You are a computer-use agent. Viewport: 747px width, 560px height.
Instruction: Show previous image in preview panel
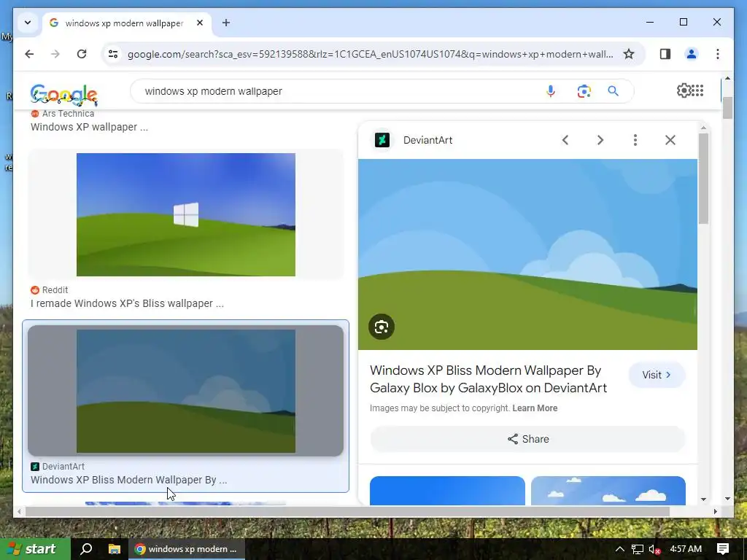click(565, 140)
